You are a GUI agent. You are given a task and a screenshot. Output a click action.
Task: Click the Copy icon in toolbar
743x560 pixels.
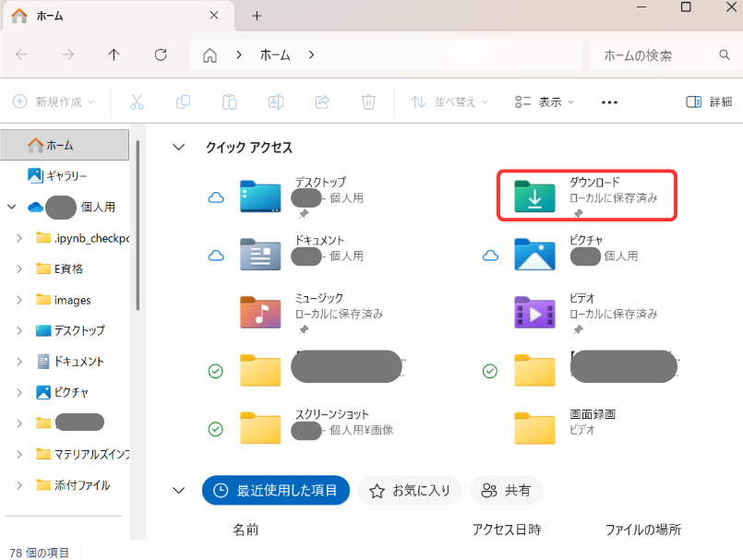tap(183, 101)
